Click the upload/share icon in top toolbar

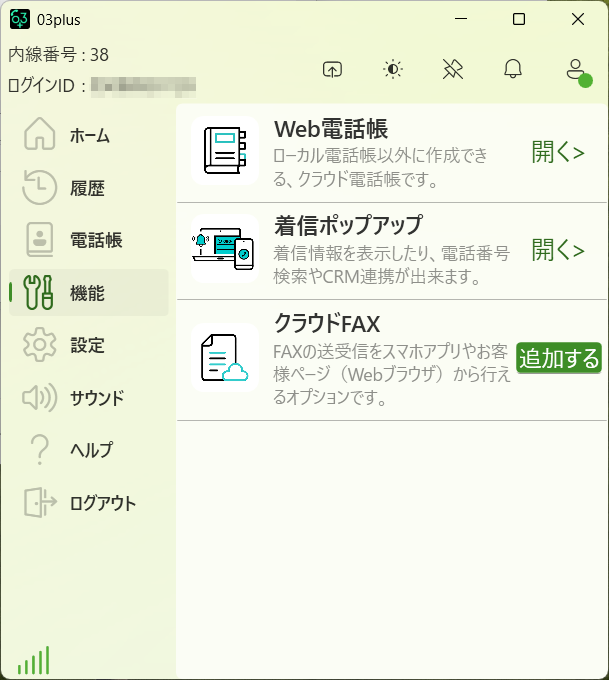(x=333, y=69)
